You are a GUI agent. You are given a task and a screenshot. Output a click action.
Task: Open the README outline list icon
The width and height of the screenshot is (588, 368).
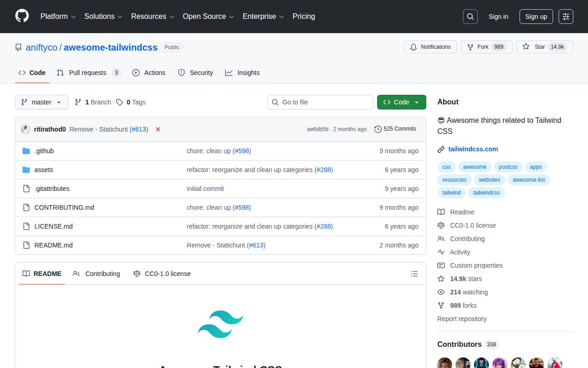414,273
